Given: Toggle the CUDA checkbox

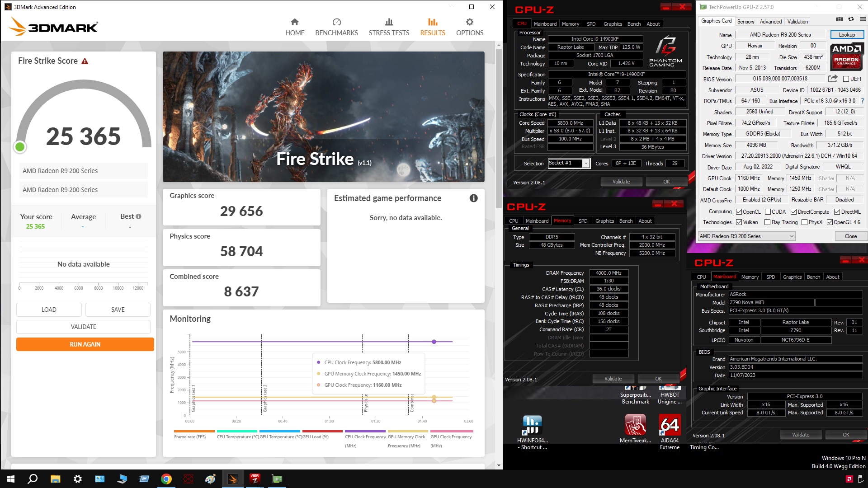Looking at the screenshot, I should [768, 212].
